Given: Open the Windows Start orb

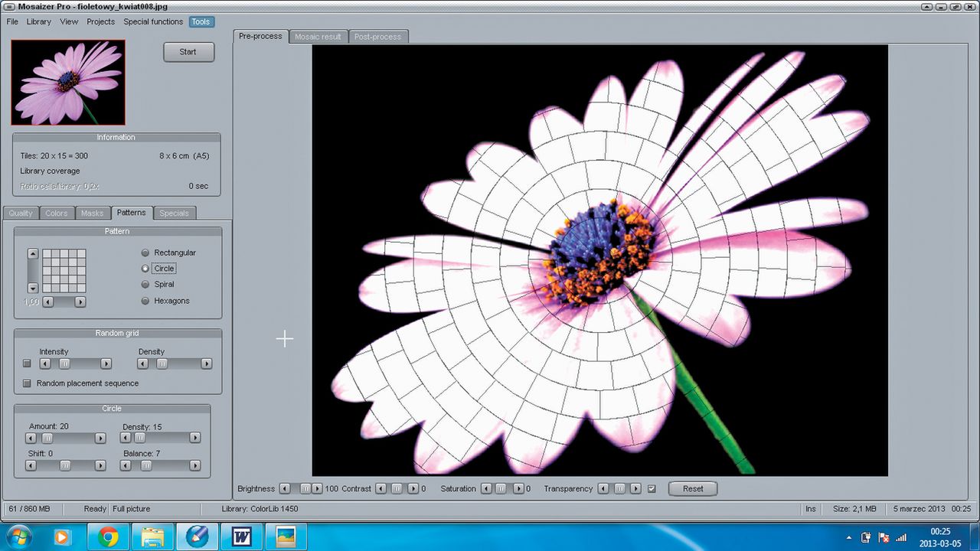Looking at the screenshot, I should tap(18, 537).
